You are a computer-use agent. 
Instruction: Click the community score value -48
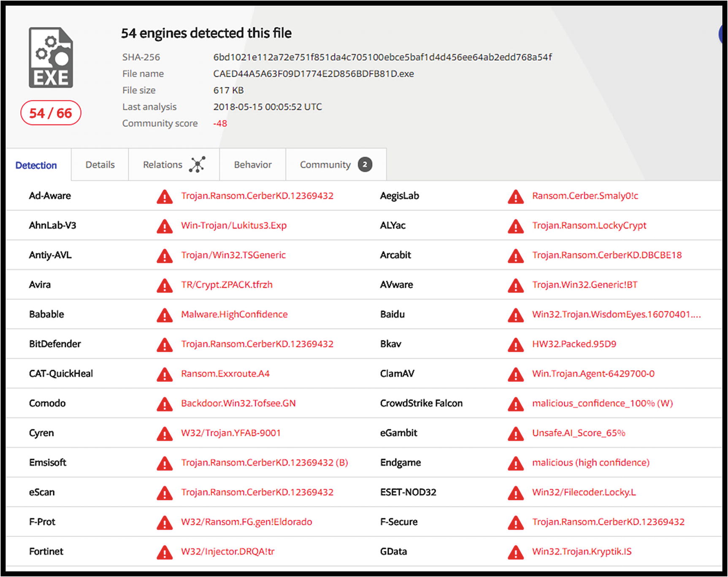[220, 123]
